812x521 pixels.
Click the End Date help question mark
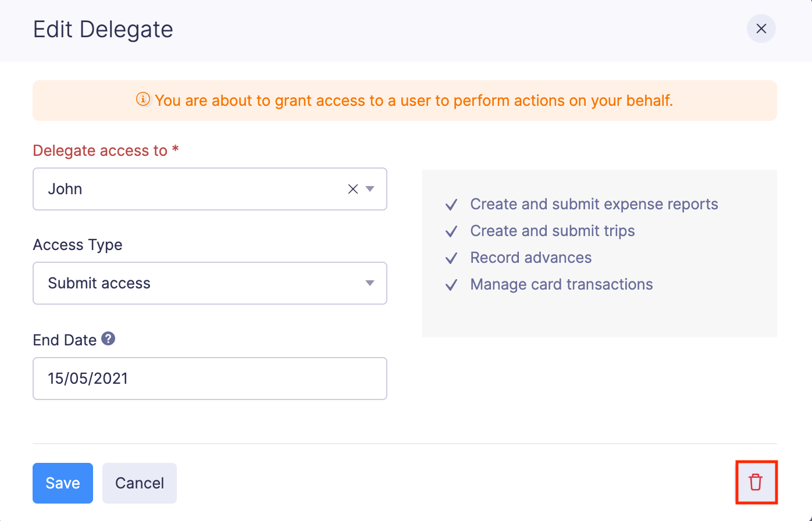108,338
